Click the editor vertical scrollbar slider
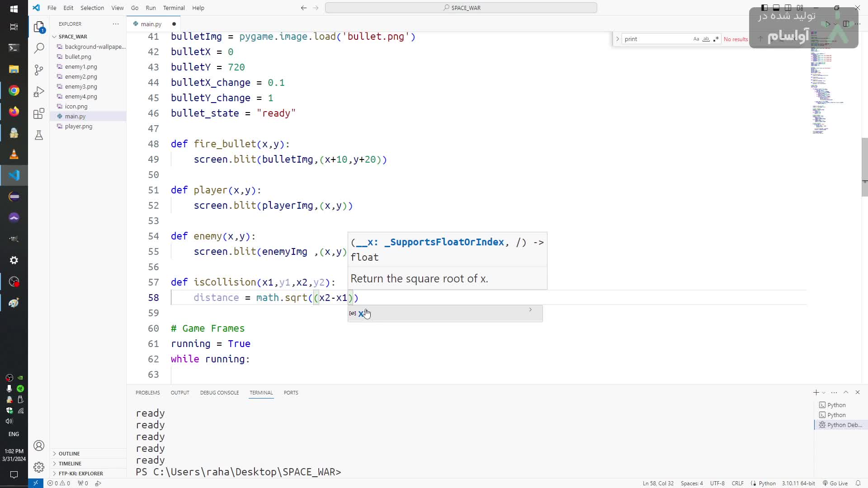The height and width of the screenshot is (488, 868). pos(864,167)
